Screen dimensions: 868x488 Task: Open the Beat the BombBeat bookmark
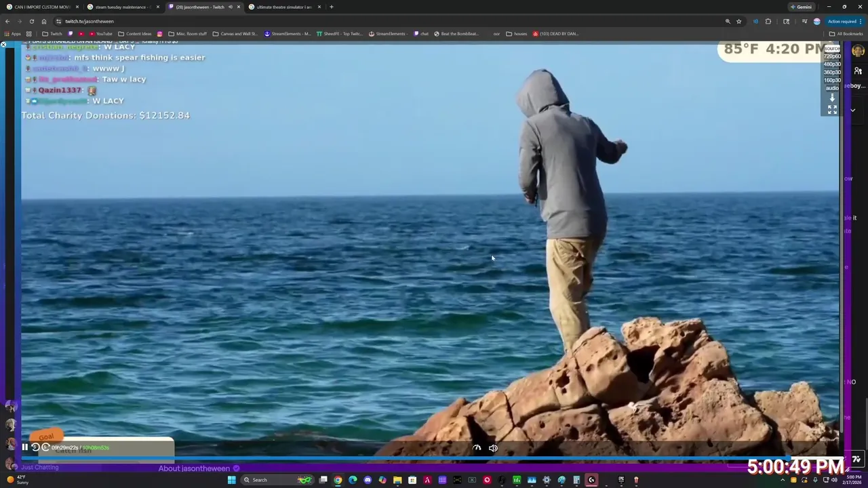[x=456, y=34]
